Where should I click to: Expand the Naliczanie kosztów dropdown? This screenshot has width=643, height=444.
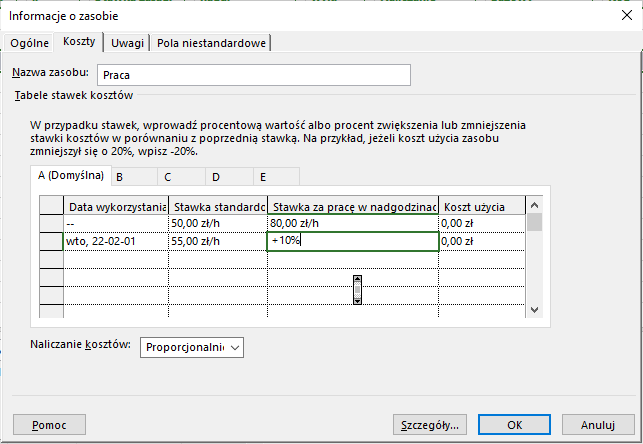pyautogui.click(x=191, y=346)
